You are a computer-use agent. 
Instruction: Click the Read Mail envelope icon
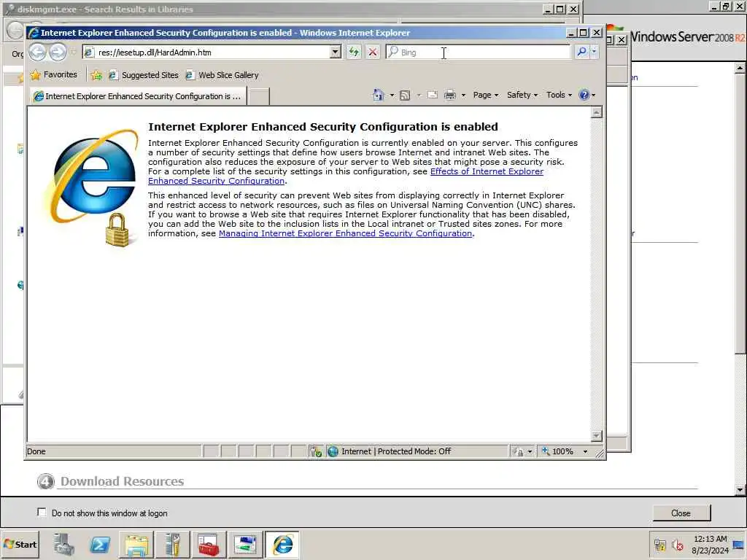point(432,95)
